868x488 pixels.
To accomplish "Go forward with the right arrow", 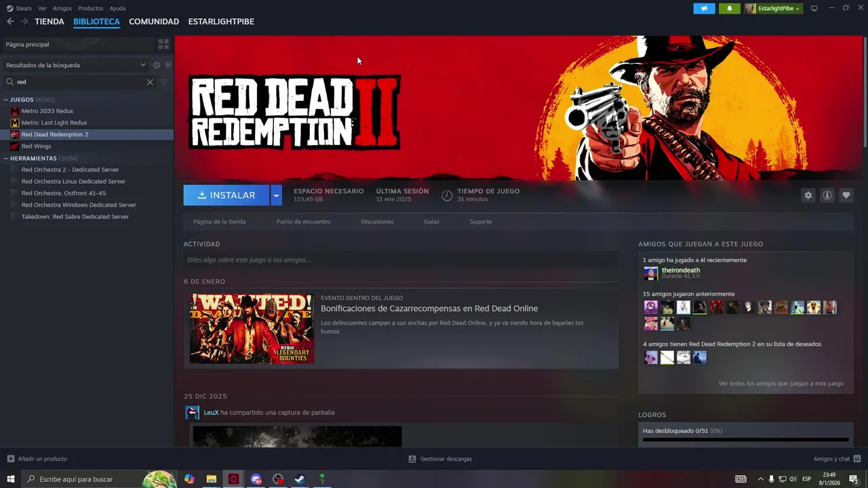I will 24,22.
